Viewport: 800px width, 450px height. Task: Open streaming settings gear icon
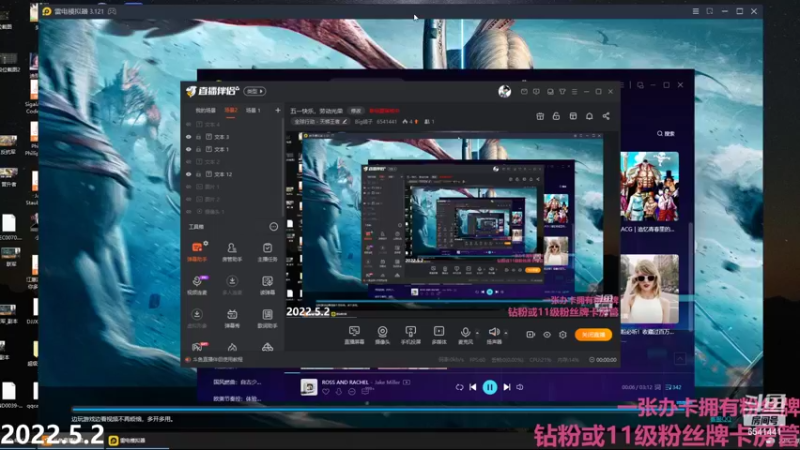click(x=563, y=335)
